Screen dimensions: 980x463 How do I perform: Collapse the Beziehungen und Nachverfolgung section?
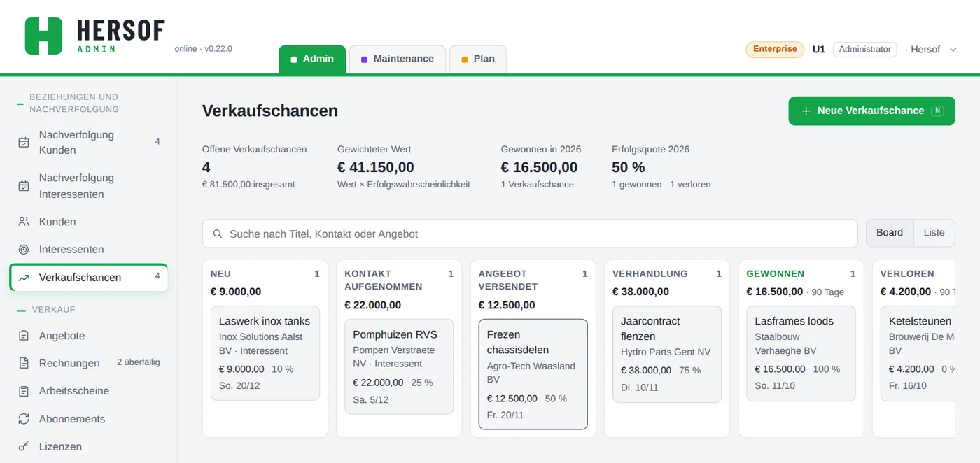pyautogui.click(x=68, y=103)
